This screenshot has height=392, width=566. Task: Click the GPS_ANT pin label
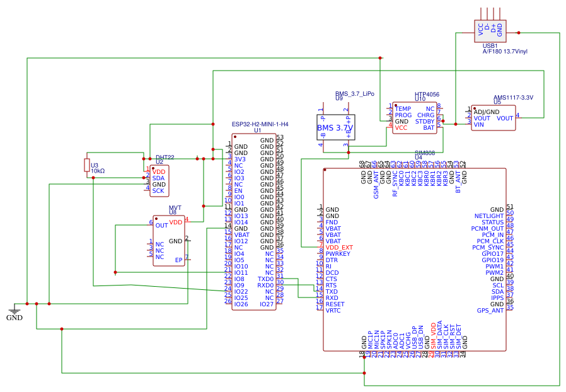[490, 311]
